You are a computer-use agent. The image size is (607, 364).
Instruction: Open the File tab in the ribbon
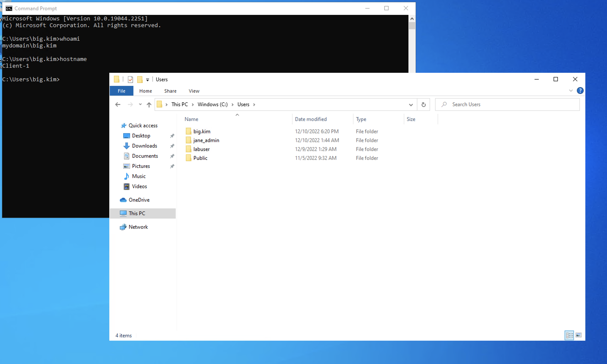click(x=121, y=91)
